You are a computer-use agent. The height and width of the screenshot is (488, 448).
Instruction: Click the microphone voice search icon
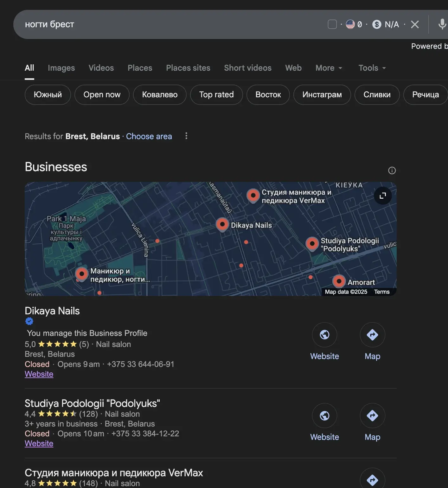tap(442, 24)
